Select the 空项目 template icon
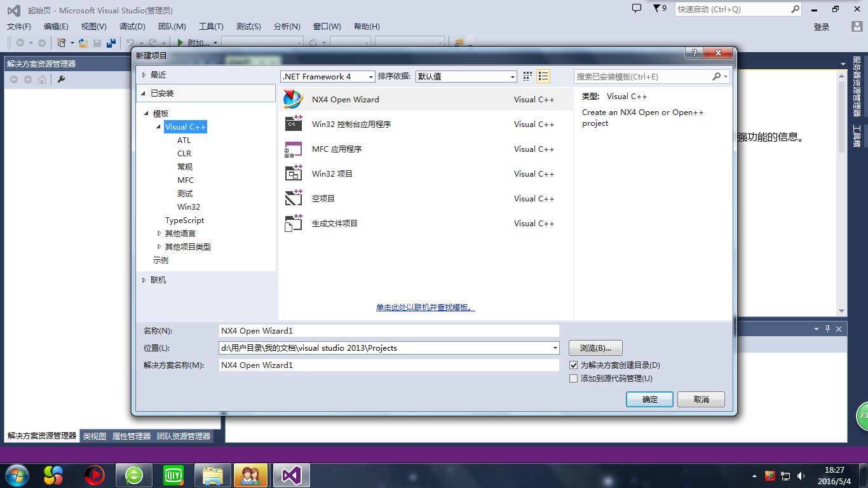The width and height of the screenshot is (868, 488). (x=293, y=198)
